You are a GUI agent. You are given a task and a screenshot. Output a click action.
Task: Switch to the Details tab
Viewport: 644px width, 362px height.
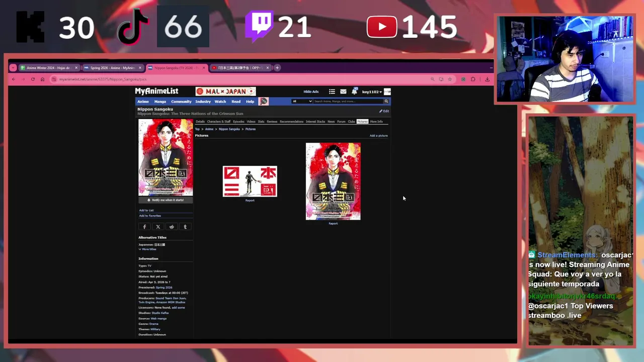[x=200, y=122]
